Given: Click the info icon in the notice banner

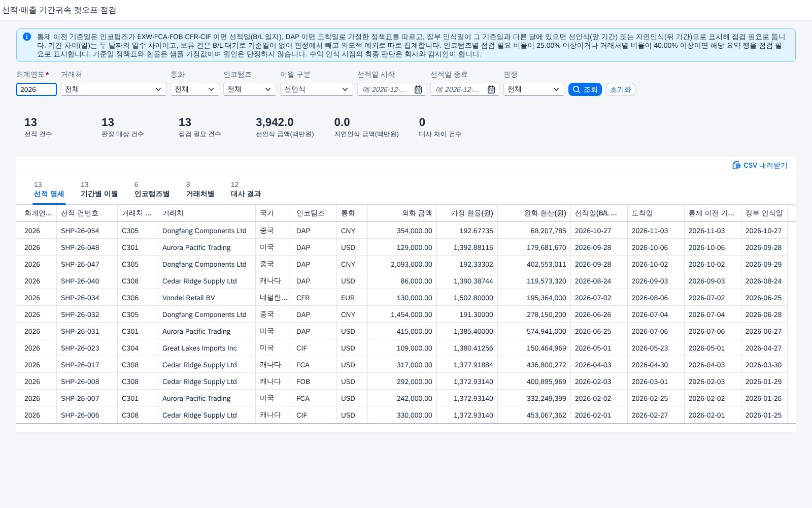Looking at the screenshot, I should pyautogui.click(x=27, y=37).
